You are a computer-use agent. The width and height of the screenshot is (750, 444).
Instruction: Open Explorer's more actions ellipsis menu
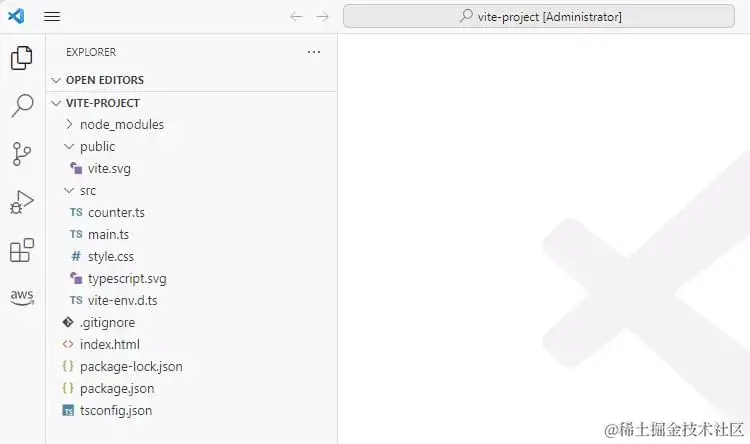point(314,52)
